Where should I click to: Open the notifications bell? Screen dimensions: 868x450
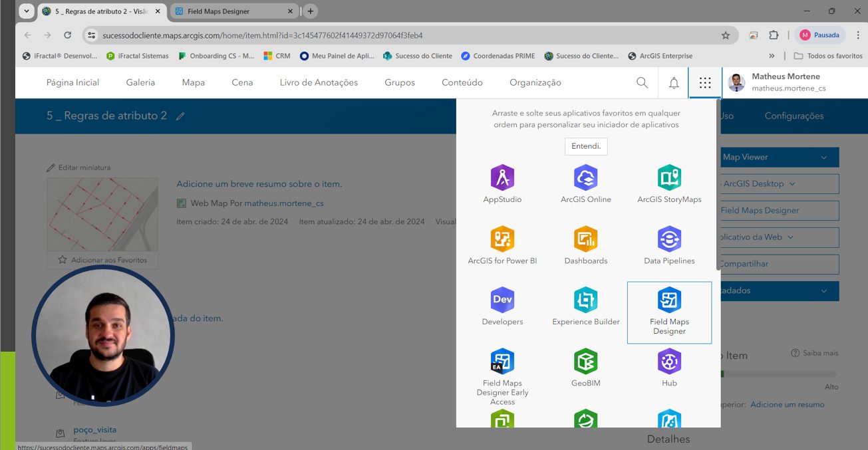673,82
